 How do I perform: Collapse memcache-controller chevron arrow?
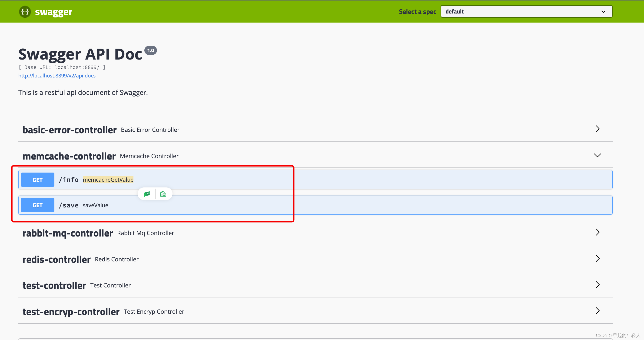coord(598,155)
